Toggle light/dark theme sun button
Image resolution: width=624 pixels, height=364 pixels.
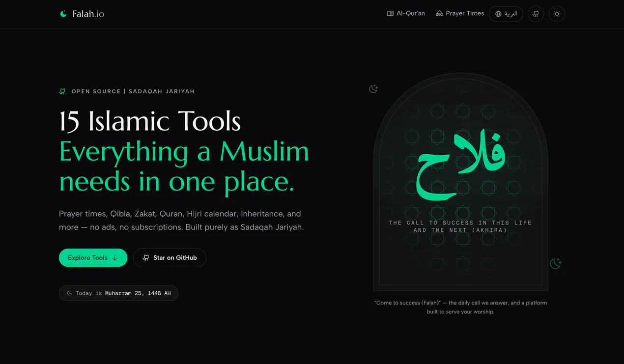pyautogui.click(x=557, y=14)
